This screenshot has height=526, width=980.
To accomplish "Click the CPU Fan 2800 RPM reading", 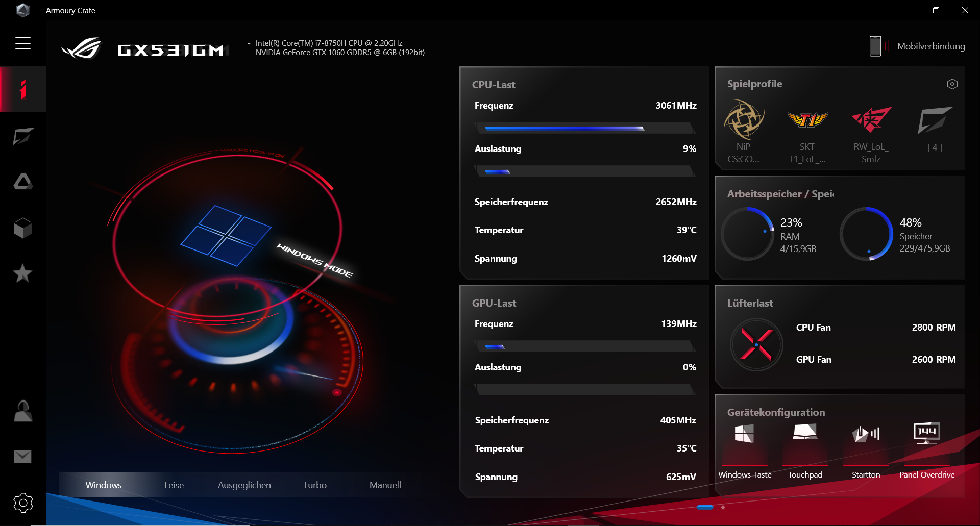I will (x=934, y=328).
